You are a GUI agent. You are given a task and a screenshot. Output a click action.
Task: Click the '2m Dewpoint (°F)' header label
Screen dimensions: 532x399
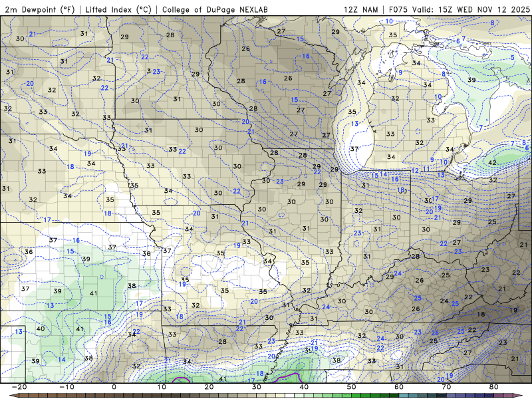pyautogui.click(x=40, y=9)
